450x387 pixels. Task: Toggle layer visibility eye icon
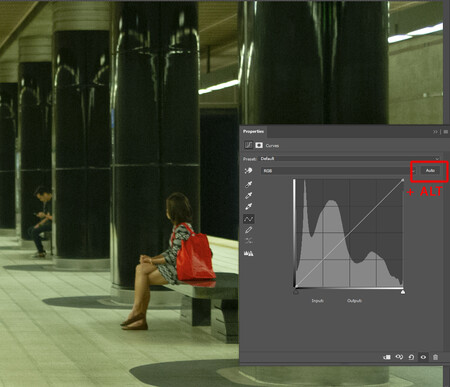coord(423,357)
